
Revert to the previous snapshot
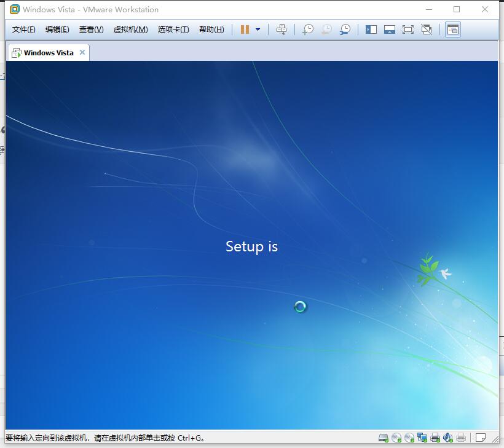[x=326, y=29]
